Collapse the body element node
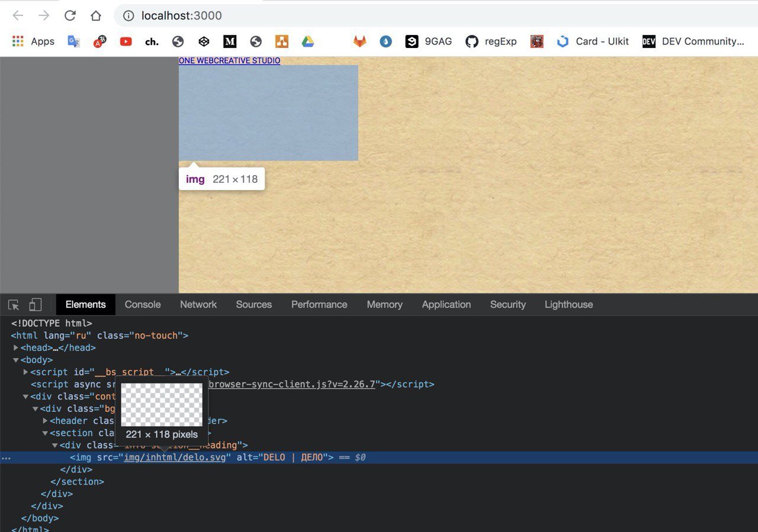 point(16,360)
